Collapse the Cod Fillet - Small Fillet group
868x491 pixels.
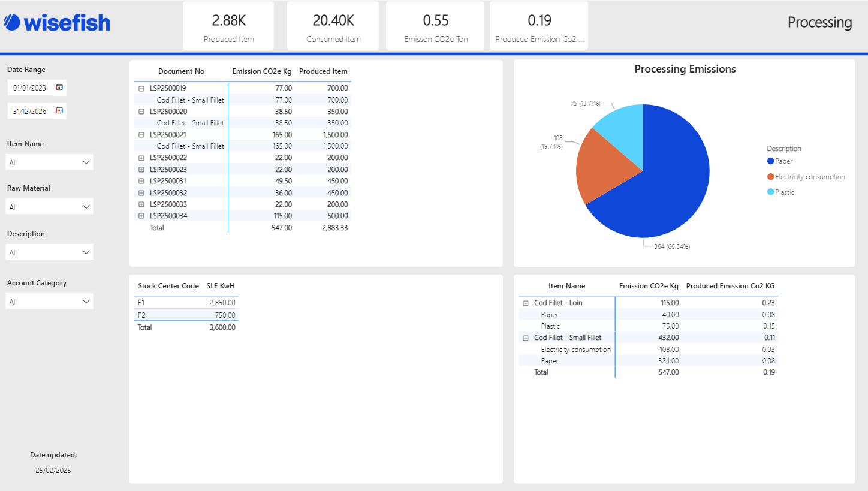pyautogui.click(x=526, y=338)
